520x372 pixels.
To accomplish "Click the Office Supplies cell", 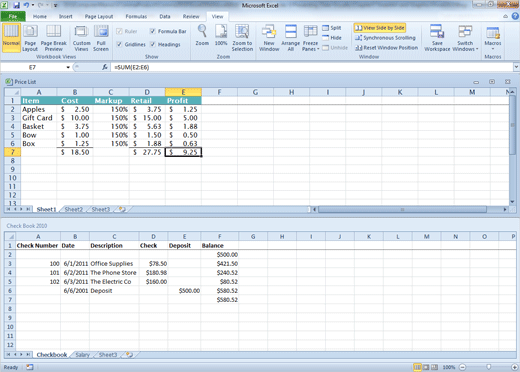I will 114,264.
